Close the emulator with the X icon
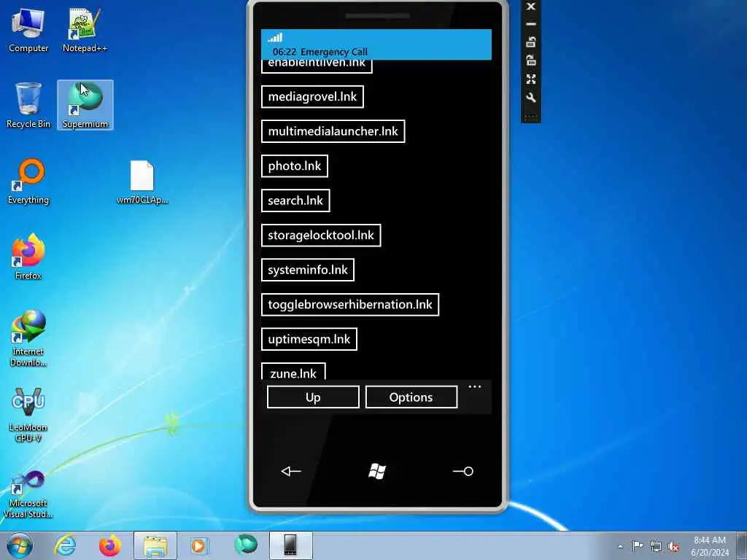The height and width of the screenshot is (560, 747). tap(531, 6)
